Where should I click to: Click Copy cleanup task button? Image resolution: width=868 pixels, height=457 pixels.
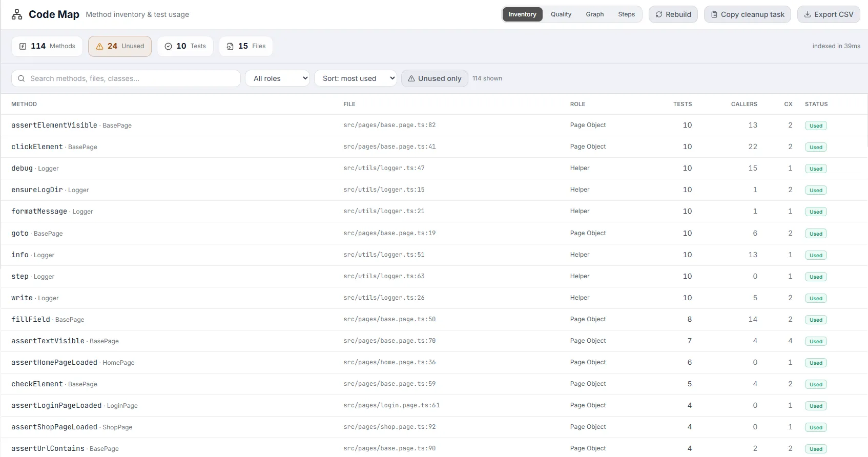pyautogui.click(x=748, y=14)
